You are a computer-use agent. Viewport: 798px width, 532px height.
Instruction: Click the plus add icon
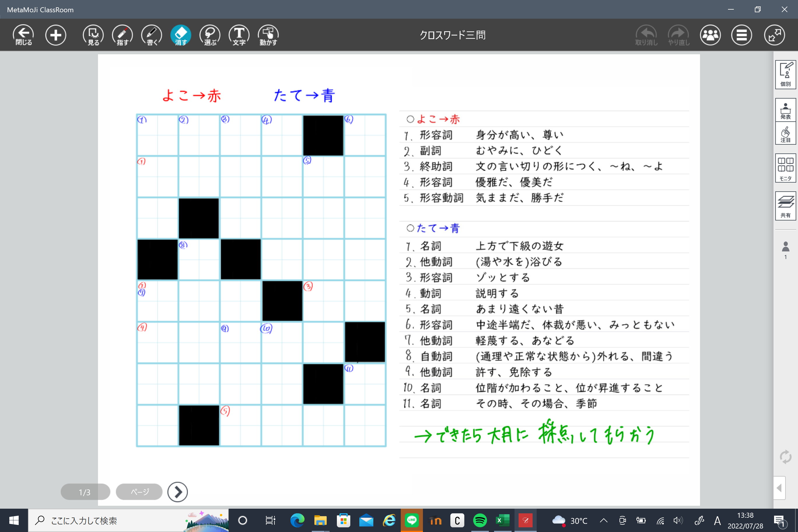pyautogui.click(x=56, y=35)
